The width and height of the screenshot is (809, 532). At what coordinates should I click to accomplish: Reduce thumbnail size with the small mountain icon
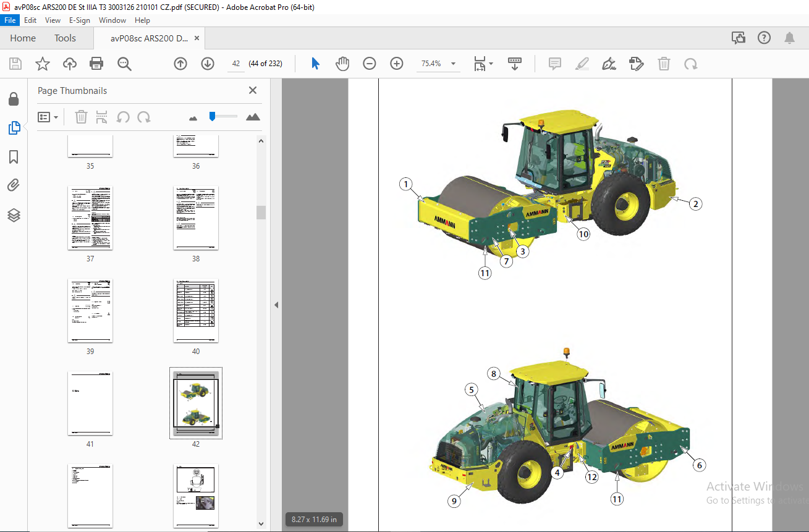(x=193, y=118)
